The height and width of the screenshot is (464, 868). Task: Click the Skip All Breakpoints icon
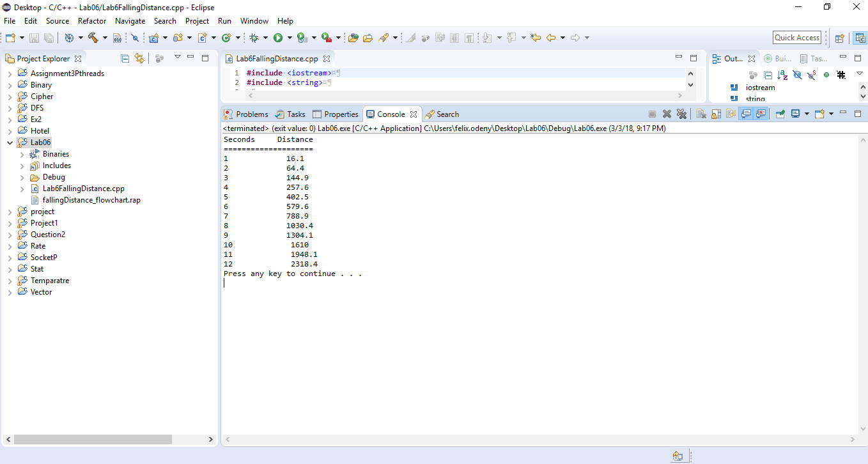tap(135, 38)
